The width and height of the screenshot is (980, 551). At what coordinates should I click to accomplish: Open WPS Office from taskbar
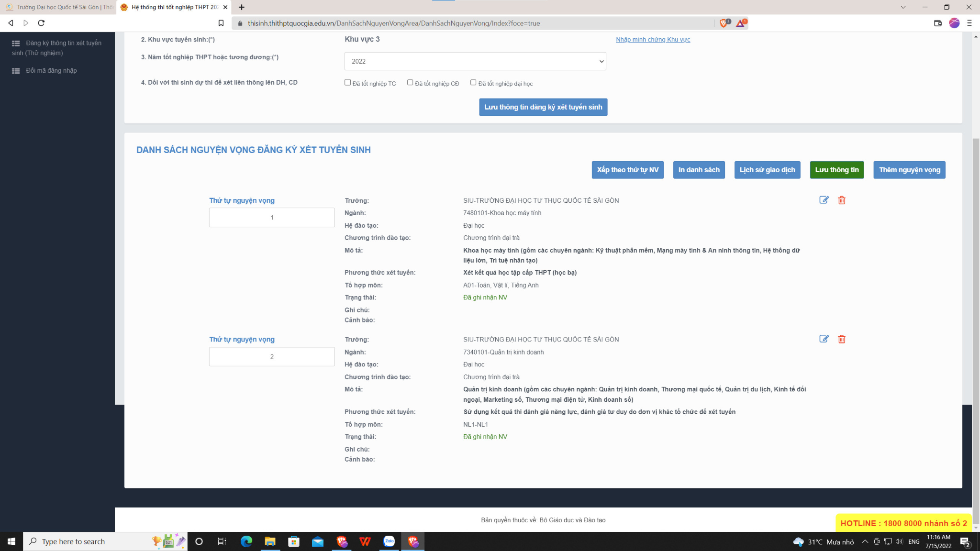365,541
